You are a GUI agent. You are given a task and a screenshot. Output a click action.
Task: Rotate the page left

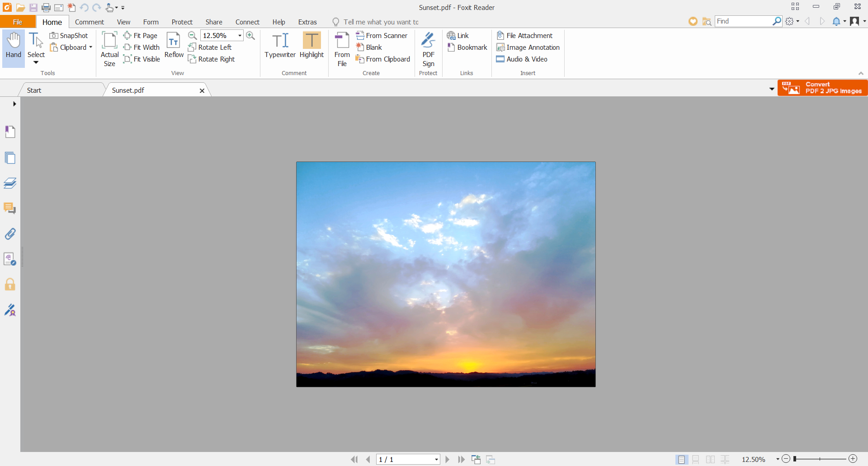click(210, 48)
